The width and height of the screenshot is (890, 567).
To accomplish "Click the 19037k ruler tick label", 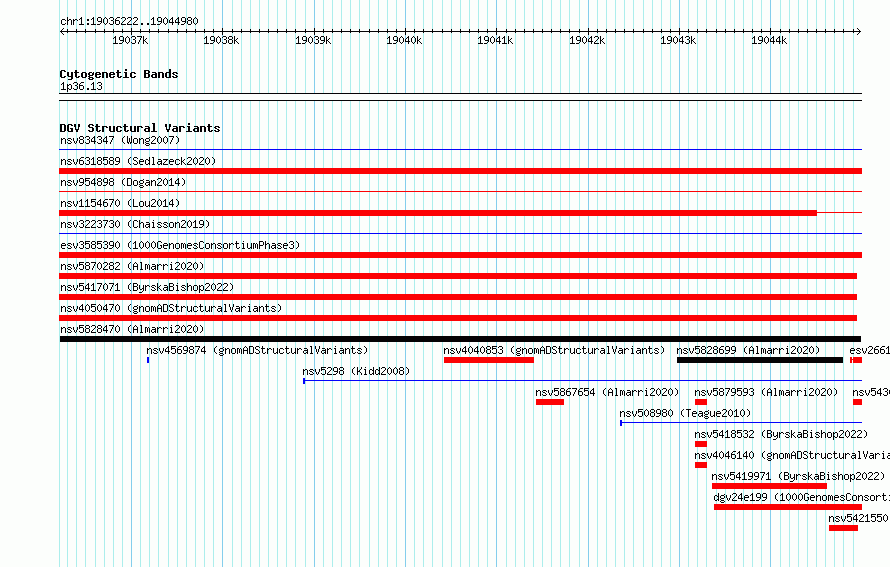I will [130, 40].
